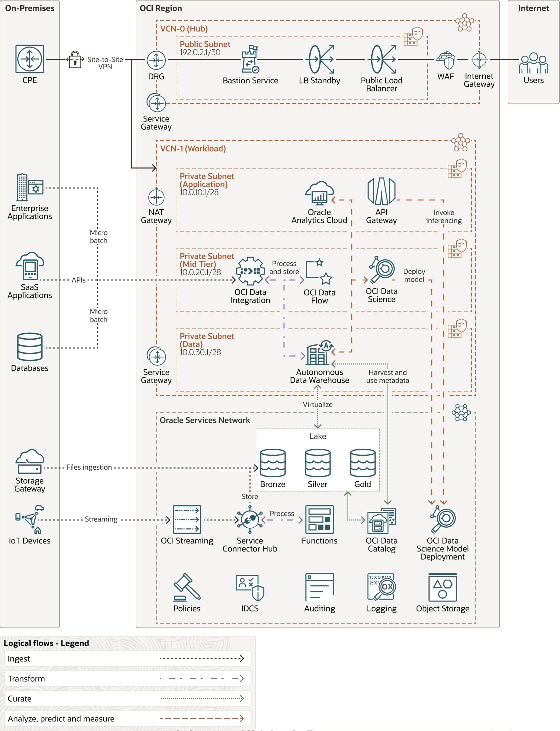Select the Storage Gateway icon
Viewport: 560px width, 731px height.
tap(30, 461)
